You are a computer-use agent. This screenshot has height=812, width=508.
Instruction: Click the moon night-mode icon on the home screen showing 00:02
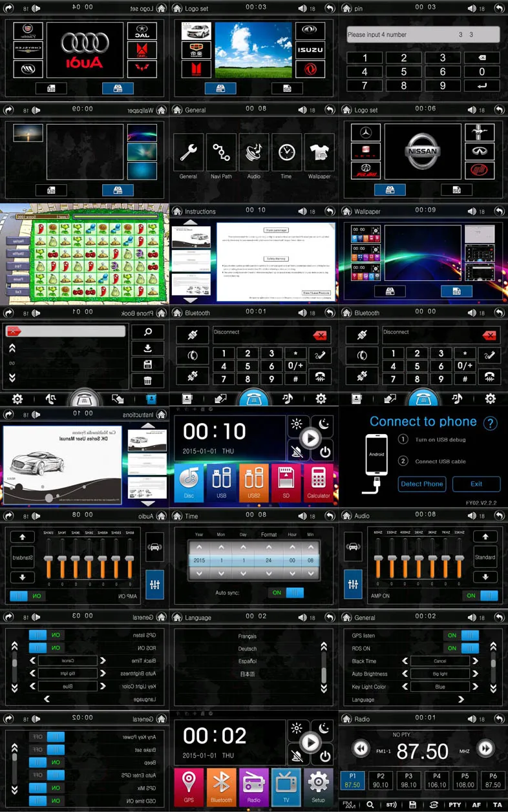325,729
